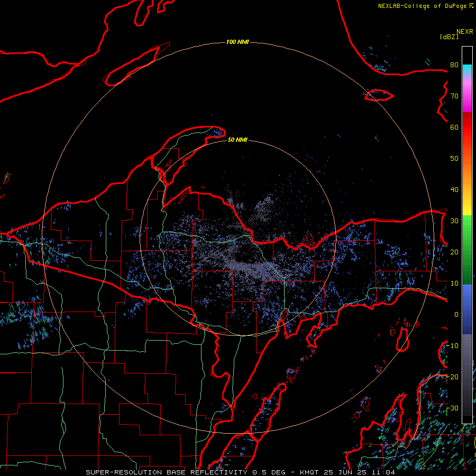
Task: Click the 20 dBZ value on legend
Action: 454,252
